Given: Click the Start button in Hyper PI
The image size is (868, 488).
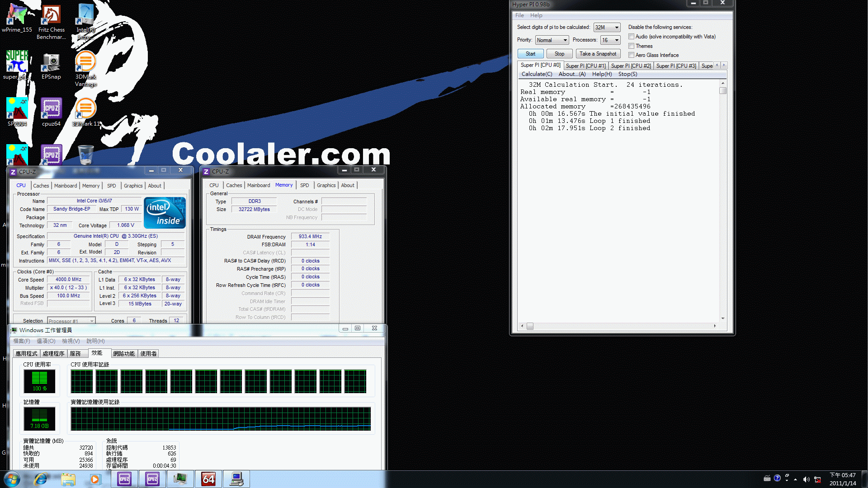Looking at the screenshot, I should (x=530, y=54).
